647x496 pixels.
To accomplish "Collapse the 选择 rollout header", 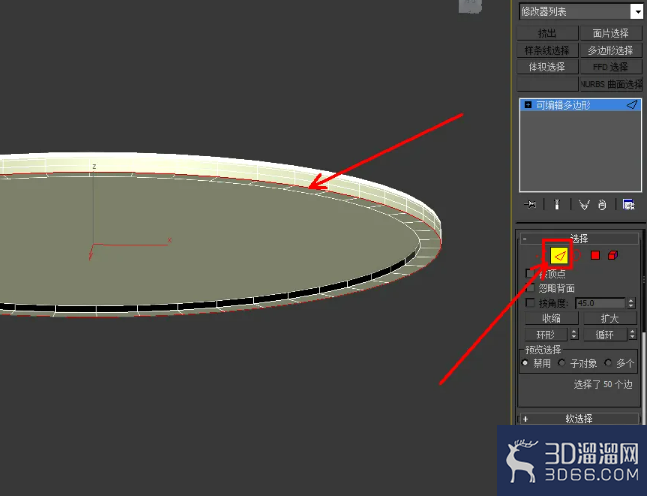I will click(x=579, y=238).
